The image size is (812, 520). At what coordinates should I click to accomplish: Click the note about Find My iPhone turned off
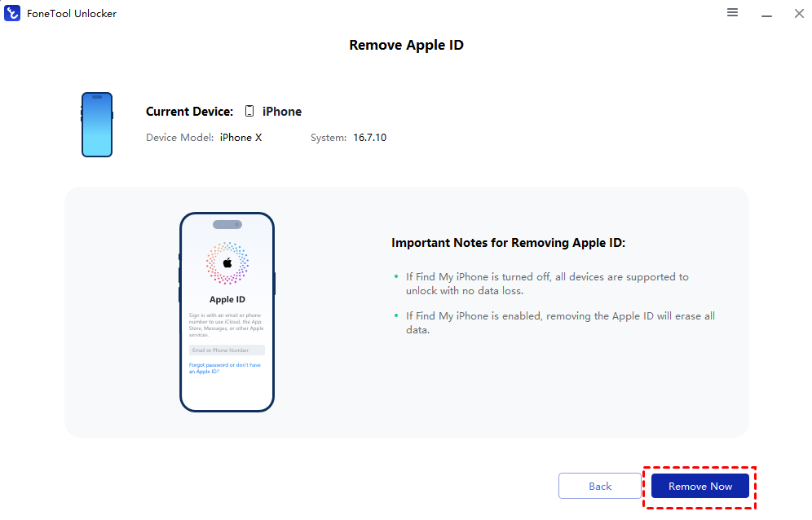point(546,284)
